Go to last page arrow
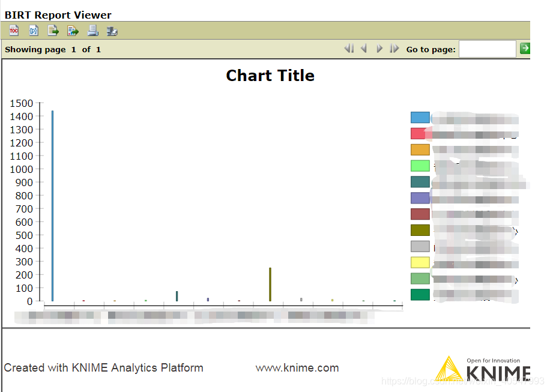 tap(394, 49)
